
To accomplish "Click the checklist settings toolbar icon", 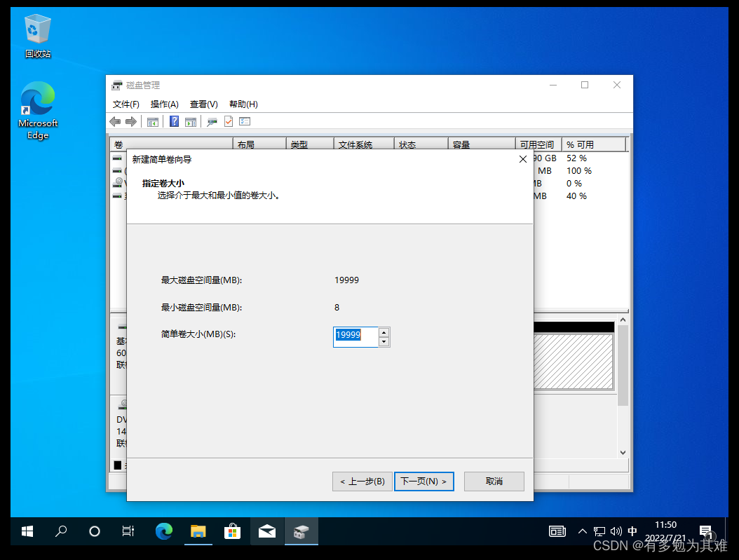I will (x=245, y=121).
